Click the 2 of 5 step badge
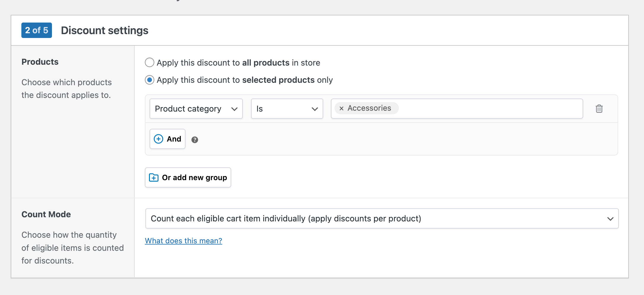Screen dimensions: 644x295 [x=37, y=30]
